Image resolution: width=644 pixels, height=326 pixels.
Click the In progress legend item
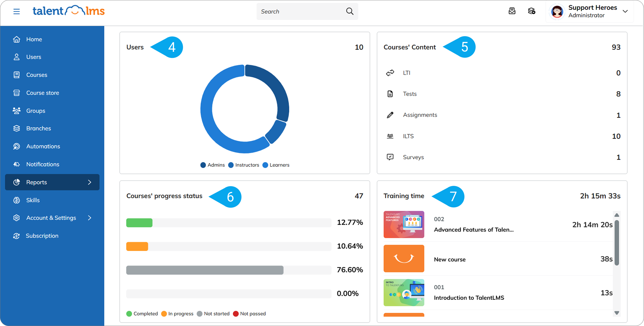(x=177, y=314)
